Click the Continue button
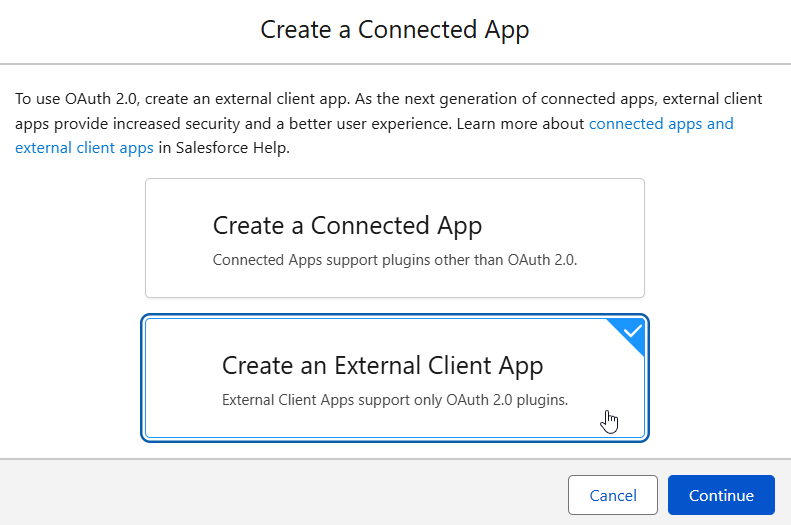Screen dimensions: 791x525 click(x=721, y=495)
